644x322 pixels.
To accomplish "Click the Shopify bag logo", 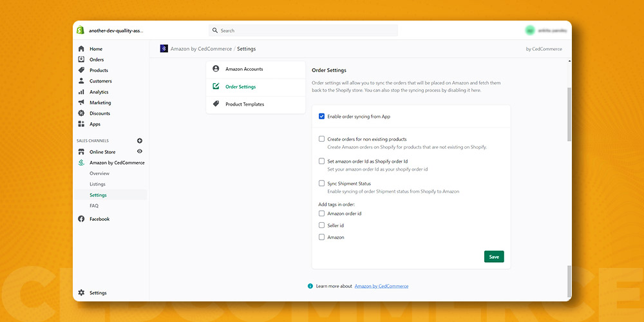I will click(x=80, y=30).
